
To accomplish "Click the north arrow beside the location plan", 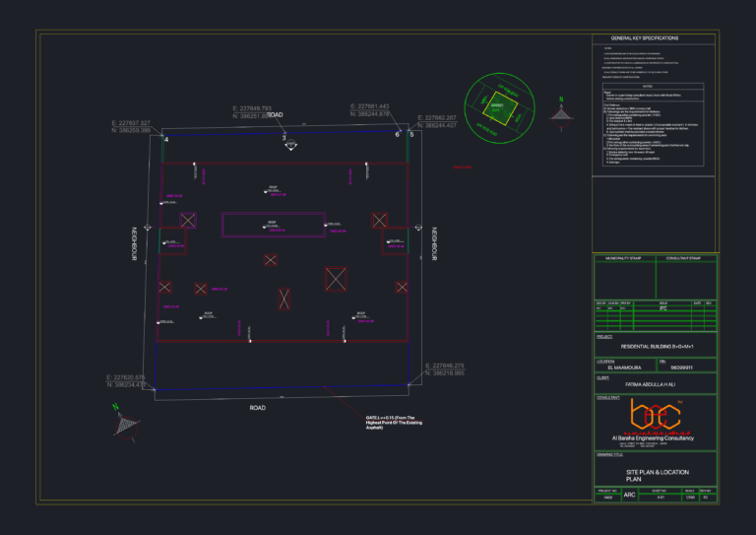I will pyautogui.click(x=561, y=114).
